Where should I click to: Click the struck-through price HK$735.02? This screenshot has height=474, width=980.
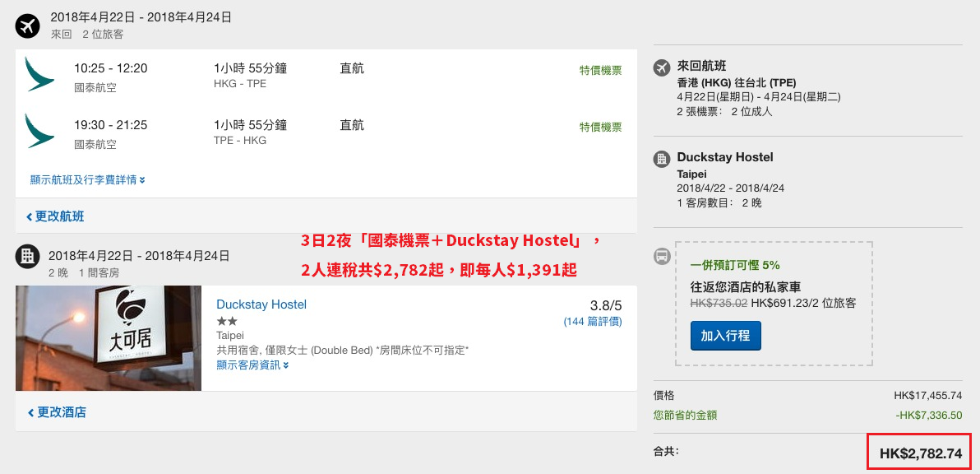pos(719,304)
